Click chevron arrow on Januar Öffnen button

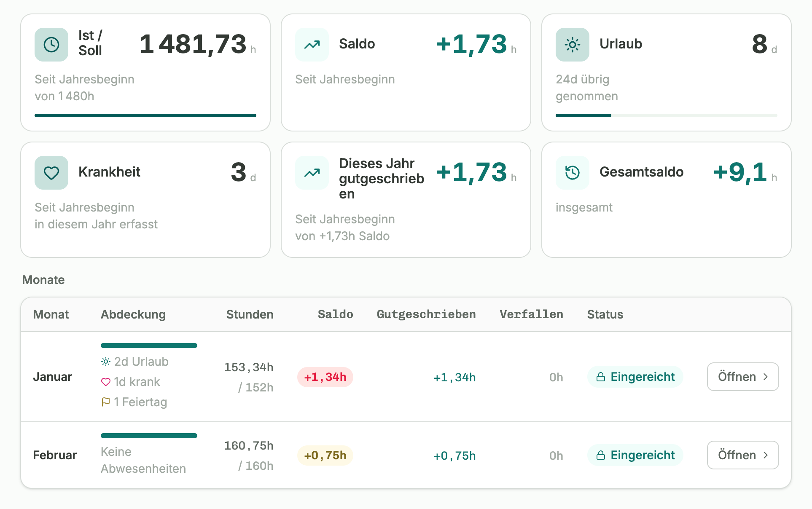click(766, 377)
